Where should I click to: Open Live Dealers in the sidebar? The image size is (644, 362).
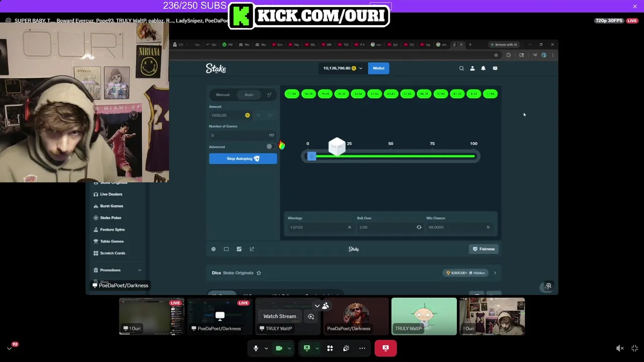point(111,194)
